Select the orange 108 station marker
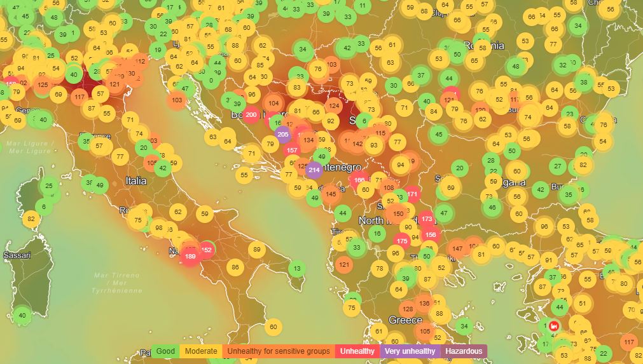This screenshot has height=364, width=643. [389, 188]
